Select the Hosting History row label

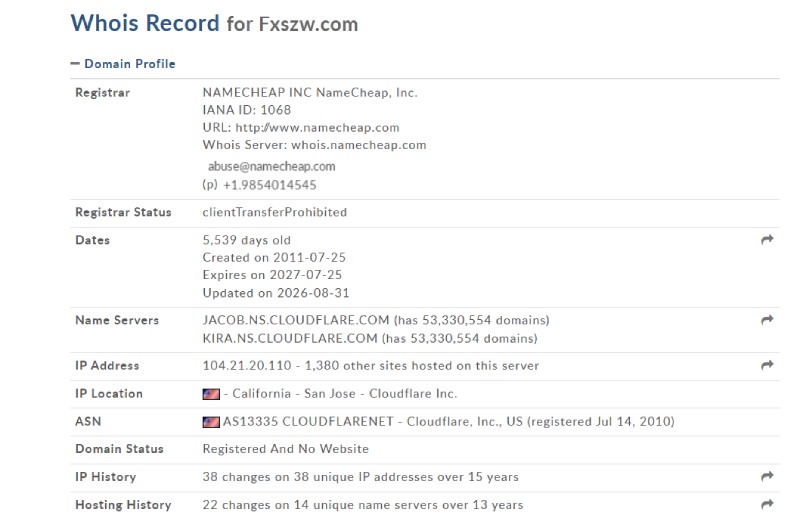pos(123,505)
